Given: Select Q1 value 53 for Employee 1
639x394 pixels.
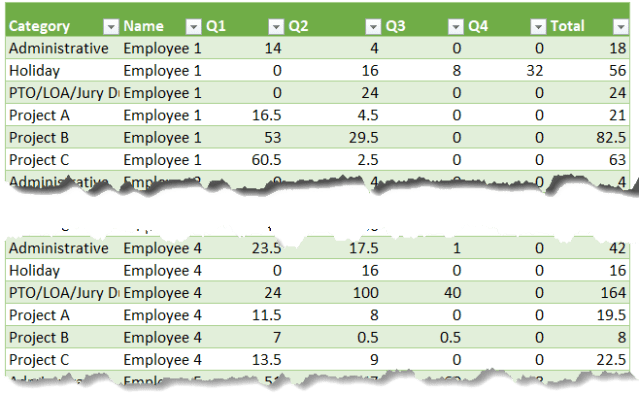Looking at the screenshot, I should [273, 138].
